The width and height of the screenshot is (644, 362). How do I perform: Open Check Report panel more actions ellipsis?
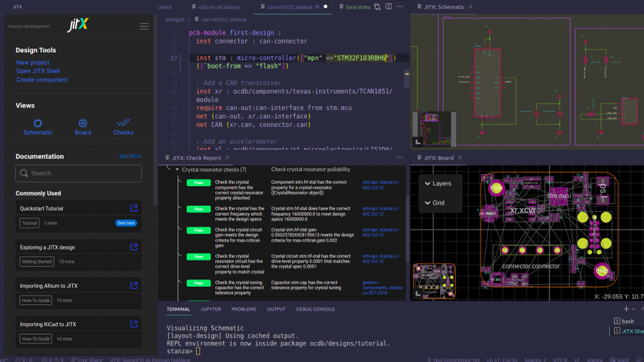tap(400, 157)
